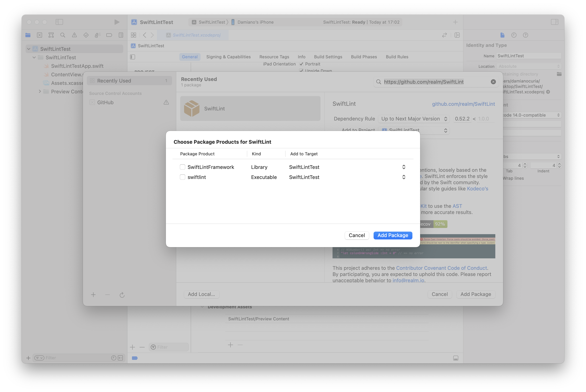Run the project with the play button
Screen dimensions: 586x392
pyautogui.click(x=116, y=22)
